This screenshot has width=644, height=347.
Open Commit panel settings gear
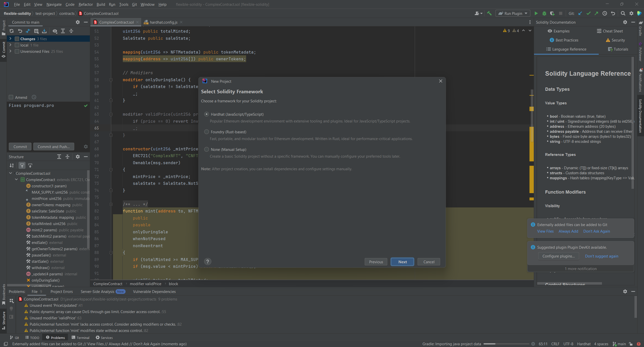pyautogui.click(x=78, y=22)
